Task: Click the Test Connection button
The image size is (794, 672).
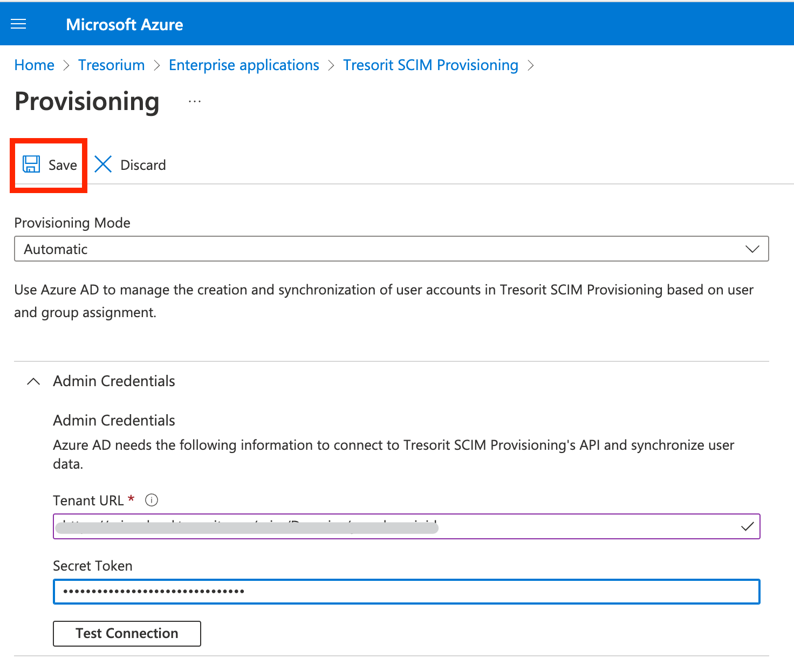Action: tap(127, 633)
